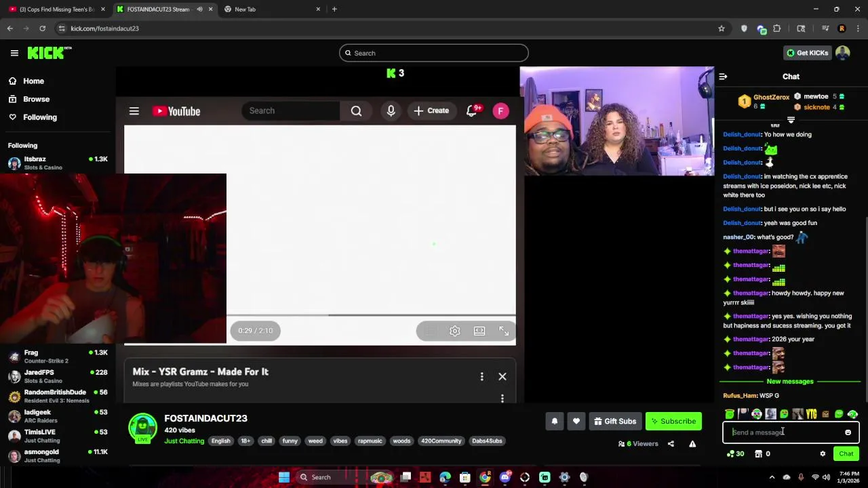Insert the YTG emote from emote bar
Image resolution: width=868 pixels, height=488 pixels.
(x=811, y=414)
